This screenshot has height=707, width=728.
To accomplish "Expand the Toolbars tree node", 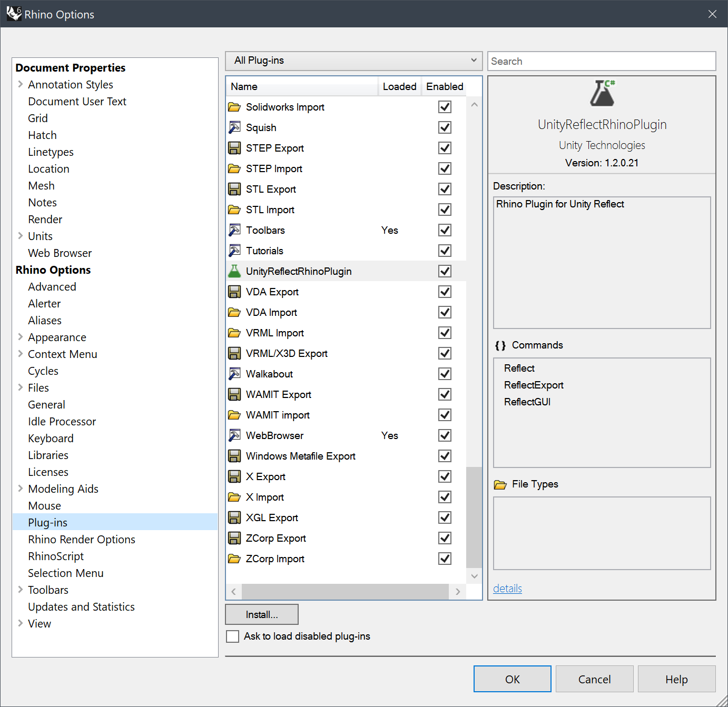I will tap(21, 590).
